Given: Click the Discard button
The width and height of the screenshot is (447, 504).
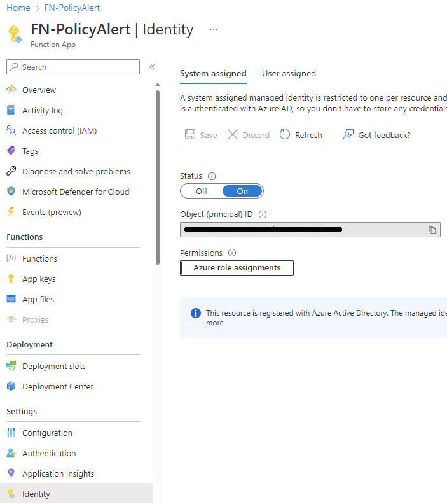Looking at the screenshot, I should coord(249,135).
